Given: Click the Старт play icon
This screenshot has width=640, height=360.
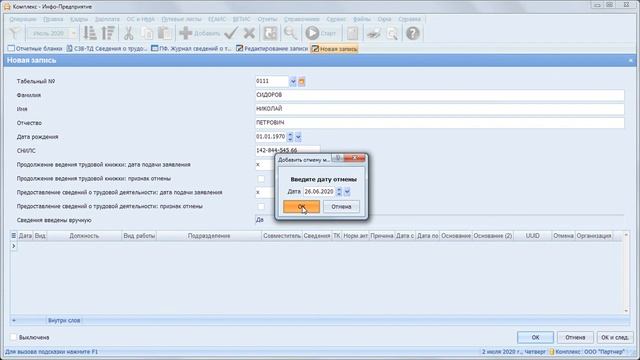Looking at the screenshot, I should click(x=312, y=33).
